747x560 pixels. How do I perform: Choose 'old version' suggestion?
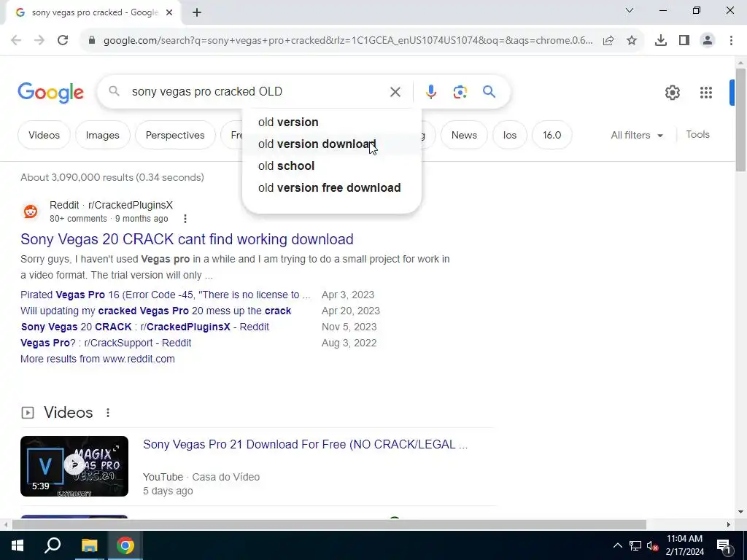(x=332, y=122)
